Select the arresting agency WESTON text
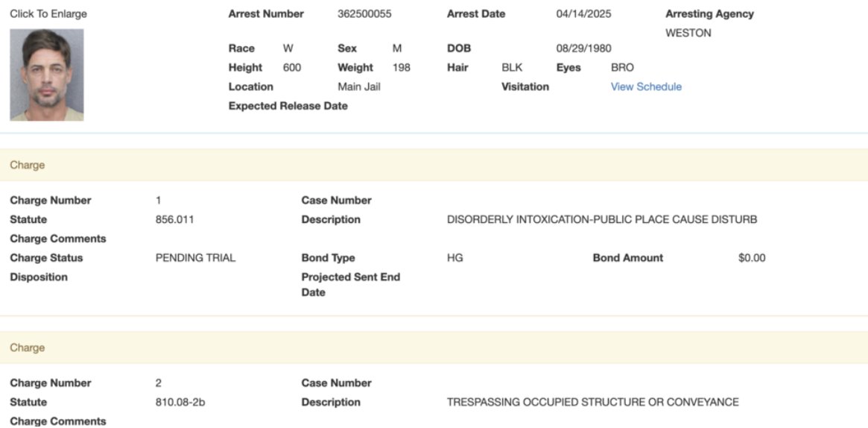This screenshot has height=428, width=868. pos(688,33)
